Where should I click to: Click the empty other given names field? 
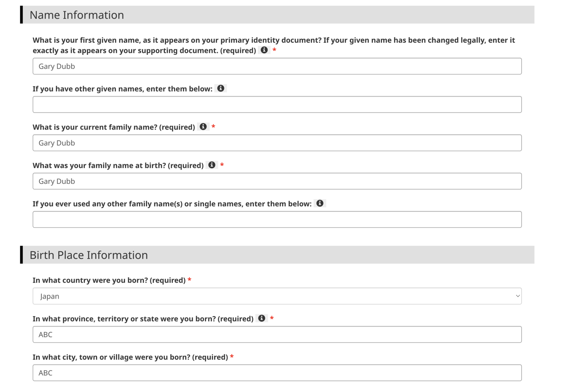(x=277, y=105)
